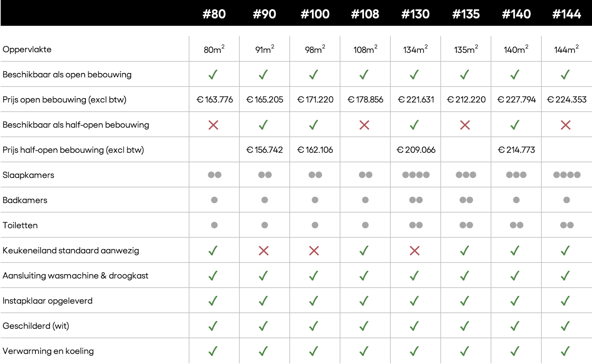Click half-open price € 156.742 under #90
The width and height of the screenshot is (592, 364).
click(x=264, y=150)
